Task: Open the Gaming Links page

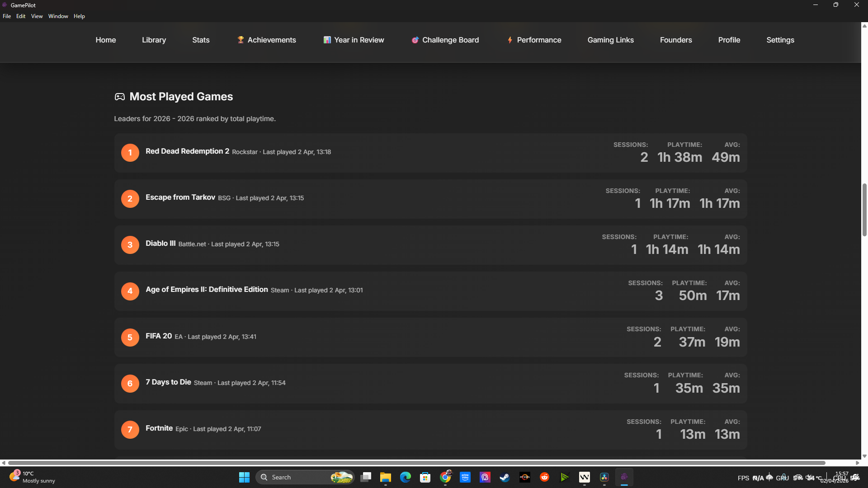Action: click(x=610, y=40)
